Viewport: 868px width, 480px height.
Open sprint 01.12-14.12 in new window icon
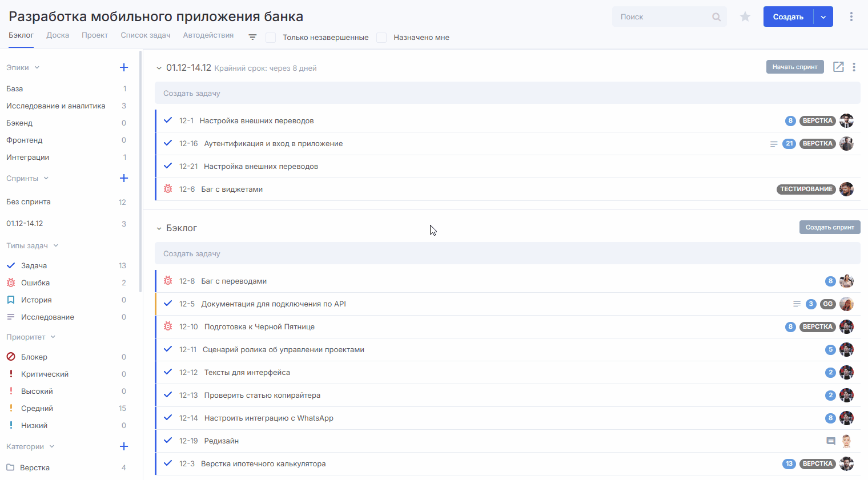(838, 67)
